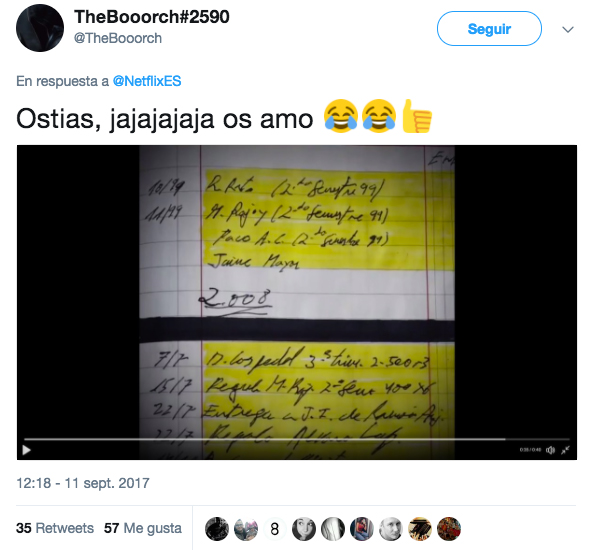
Task: Exit fullscreen using the collapse arrows icon
Action: tap(565, 450)
